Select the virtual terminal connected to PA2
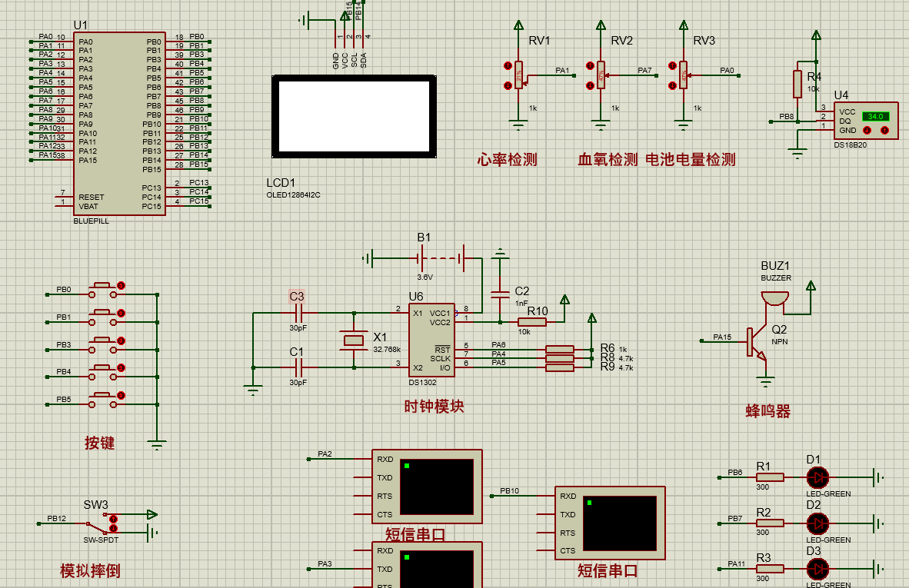The width and height of the screenshot is (909, 588). pyautogui.click(x=427, y=487)
